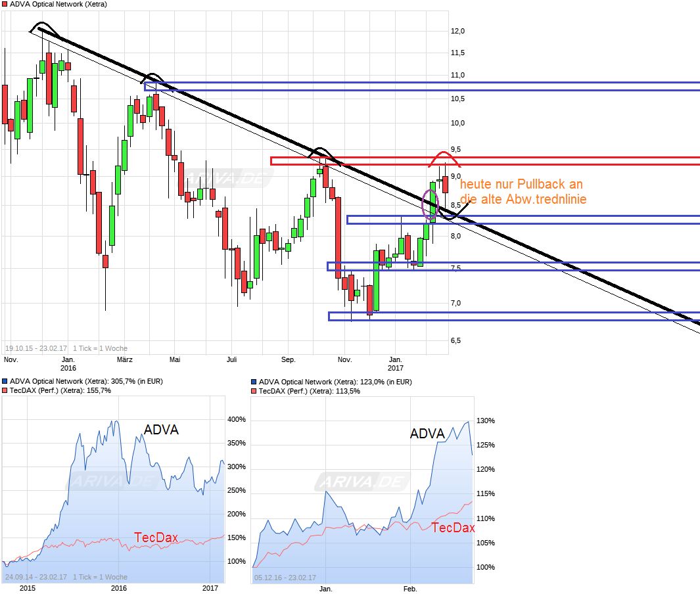Click the 10,5 price axis label
Screen dimensions: 700x594
tap(457, 99)
